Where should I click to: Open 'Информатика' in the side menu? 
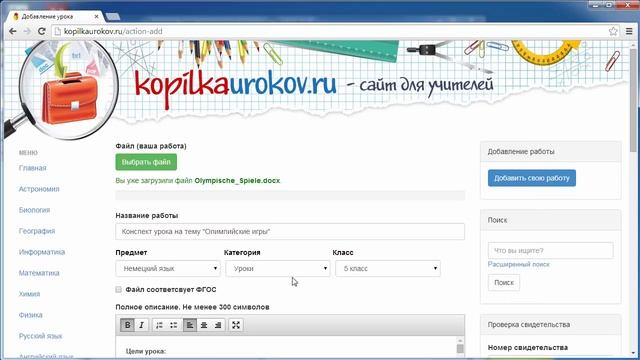pos(42,252)
